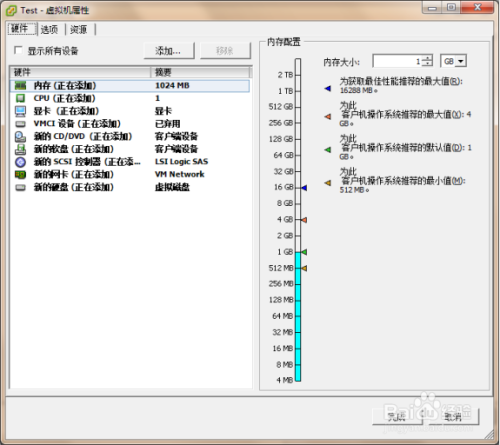Image resolution: width=500 pixels, height=445 pixels.
Task: Select the 新的 CD/DVD (正在添加) row text
Action: tap(83, 136)
